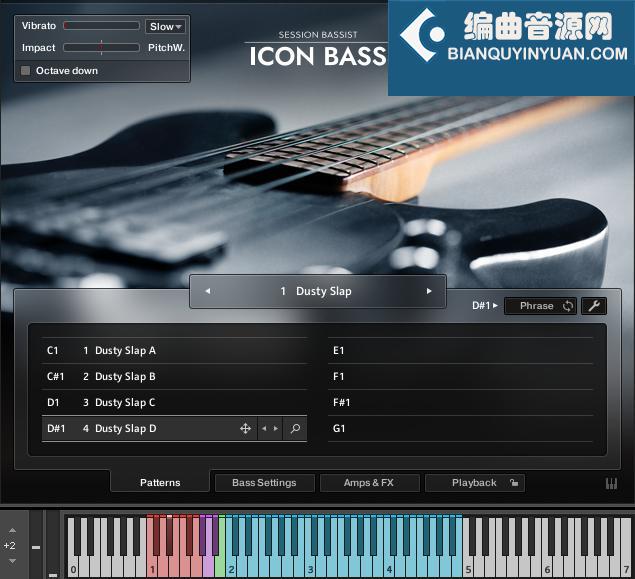Click the keyboard pitch wheel strip

[36, 545]
